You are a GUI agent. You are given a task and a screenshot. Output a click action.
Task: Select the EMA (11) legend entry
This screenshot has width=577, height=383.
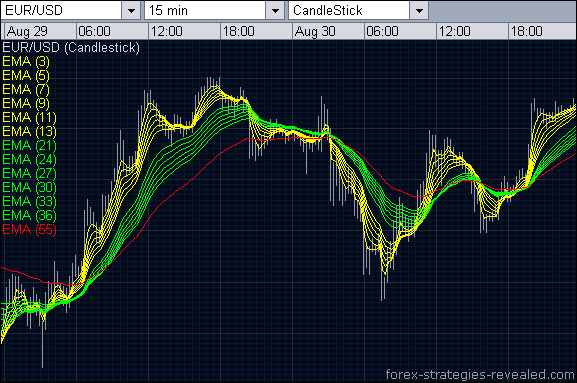[29, 117]
